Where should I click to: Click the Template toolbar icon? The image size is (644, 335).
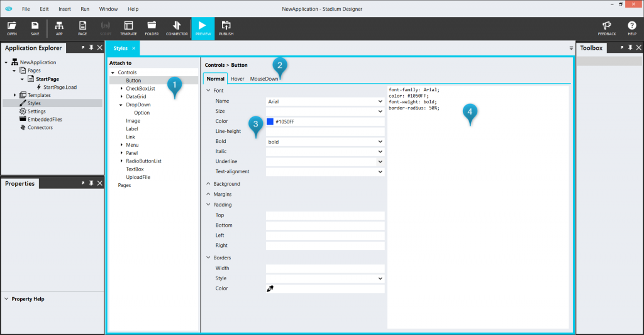(x=128, y=28)
